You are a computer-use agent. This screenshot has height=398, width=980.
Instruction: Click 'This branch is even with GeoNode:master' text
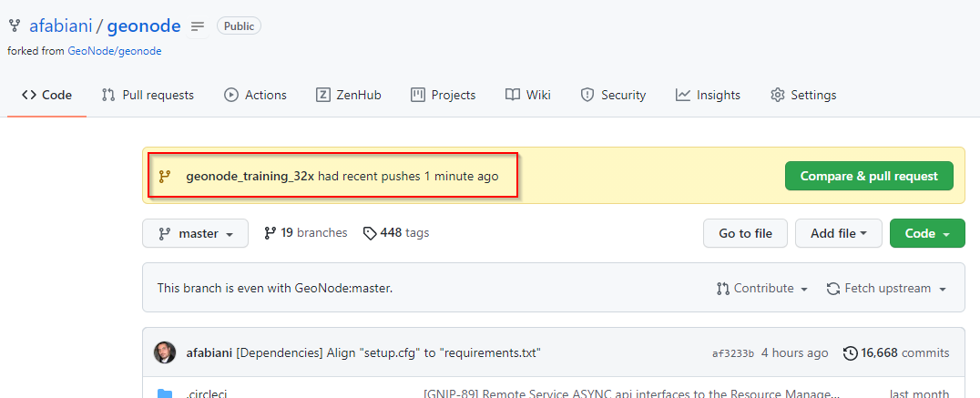275,288
